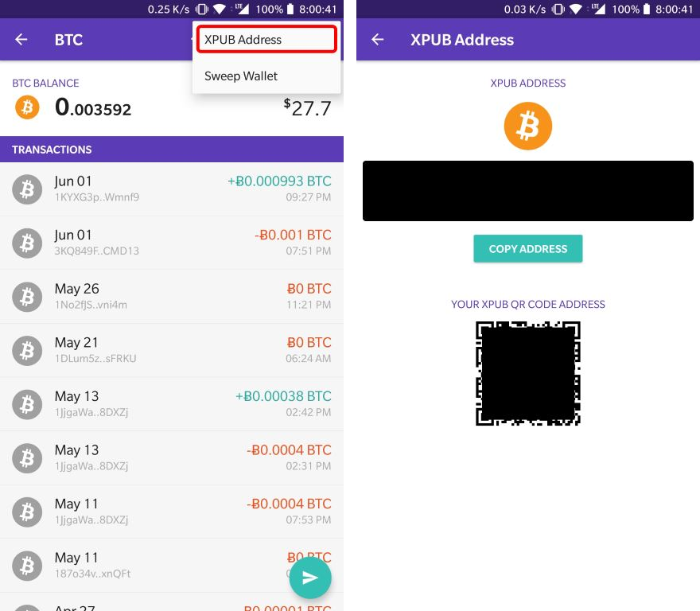Viewport: 700px width, 611px height.
Task: Open the +0.00038 BTC May 13 transaction
Action: pyautogui.click(x=172, y=404)
